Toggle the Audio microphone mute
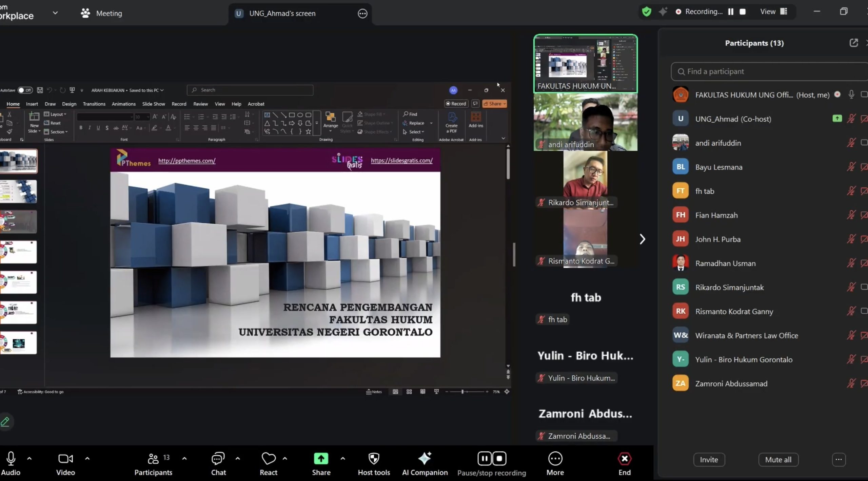This screenshot has width=868, height=481. coord(11,459)
